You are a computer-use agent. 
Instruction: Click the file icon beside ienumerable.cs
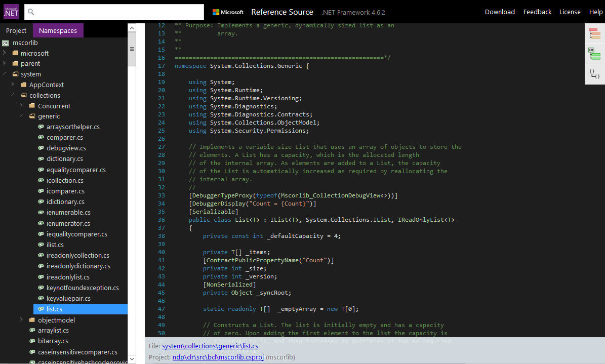pos(41,212)
